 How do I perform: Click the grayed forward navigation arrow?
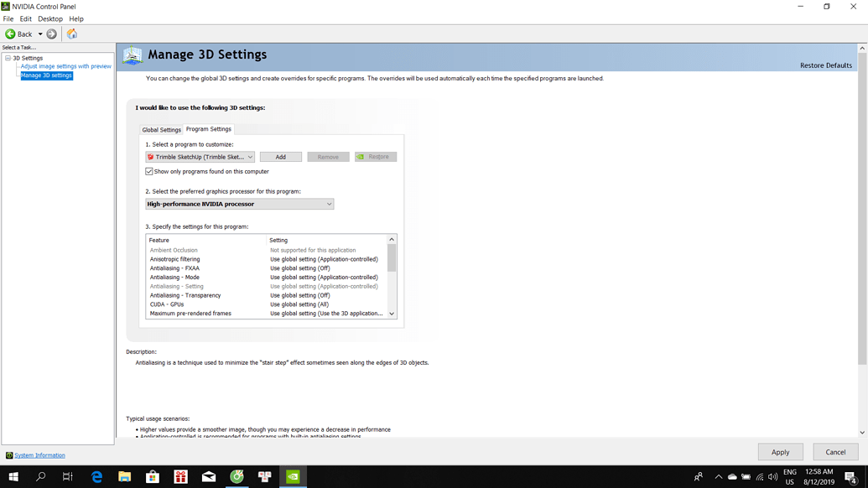point(49,34)
